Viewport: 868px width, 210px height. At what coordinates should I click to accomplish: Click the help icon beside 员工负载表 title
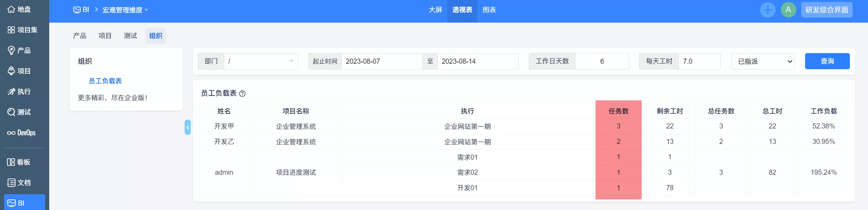[242, 94]
